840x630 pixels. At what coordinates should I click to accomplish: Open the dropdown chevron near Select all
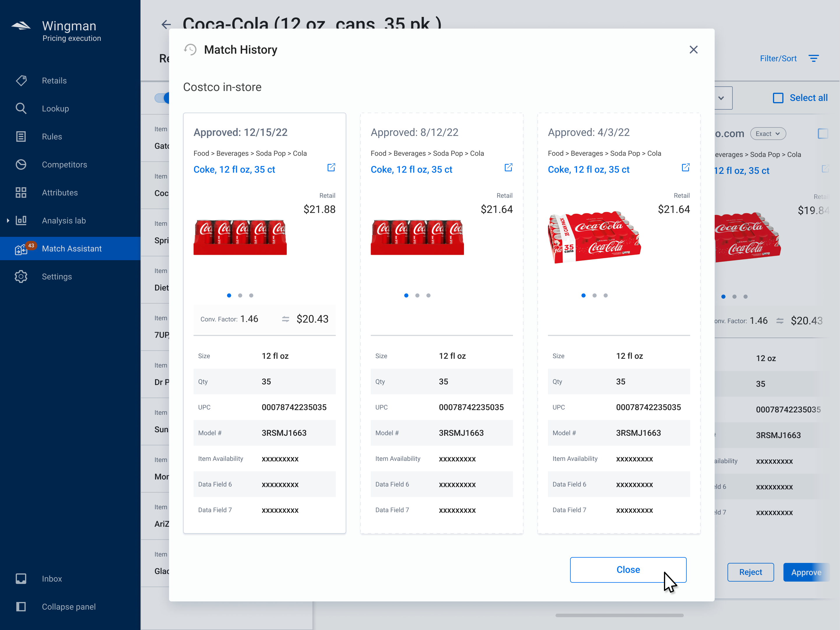click(x=721, y=98)
